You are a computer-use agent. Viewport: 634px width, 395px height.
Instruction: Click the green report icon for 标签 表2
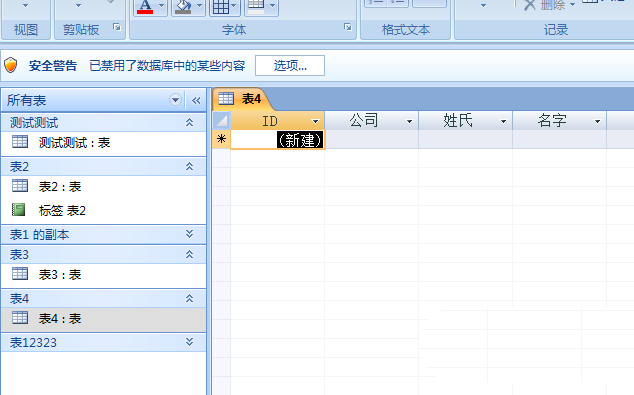pos(19,209)
